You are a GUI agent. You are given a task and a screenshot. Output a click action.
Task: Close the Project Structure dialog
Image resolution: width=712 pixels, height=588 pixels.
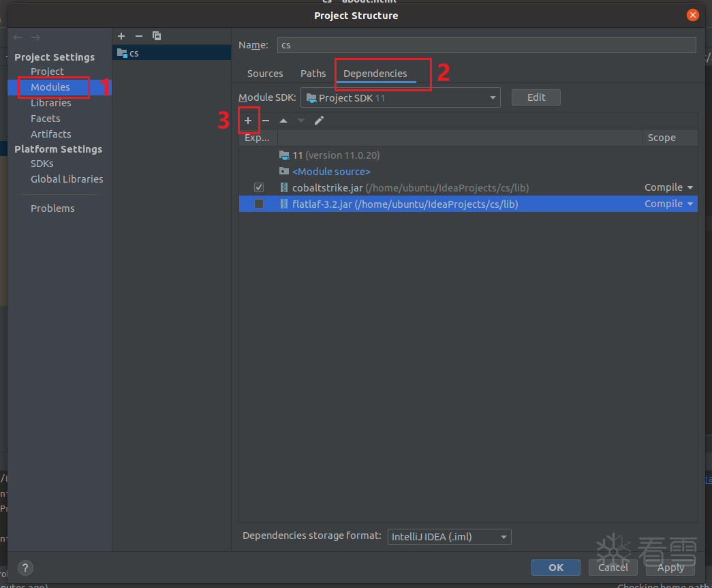(x=692, y=16)
